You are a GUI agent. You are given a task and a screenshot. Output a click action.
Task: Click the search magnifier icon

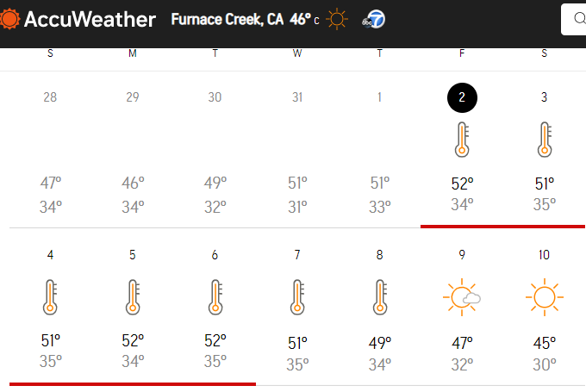(x=580, y=18)
